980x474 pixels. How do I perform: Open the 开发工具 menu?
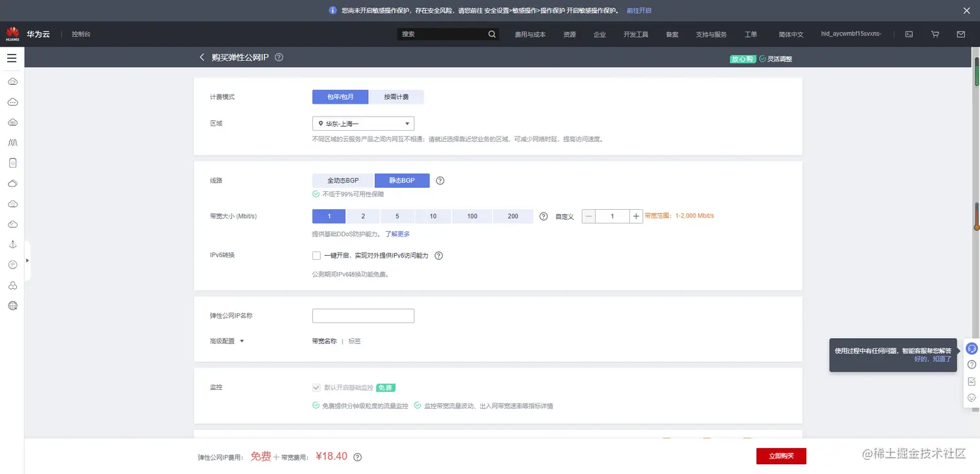(x=636, y=34)
